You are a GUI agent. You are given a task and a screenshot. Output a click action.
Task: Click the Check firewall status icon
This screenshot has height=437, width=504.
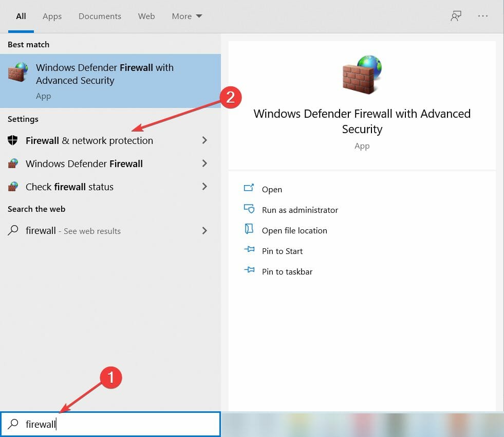pos(13,187)
